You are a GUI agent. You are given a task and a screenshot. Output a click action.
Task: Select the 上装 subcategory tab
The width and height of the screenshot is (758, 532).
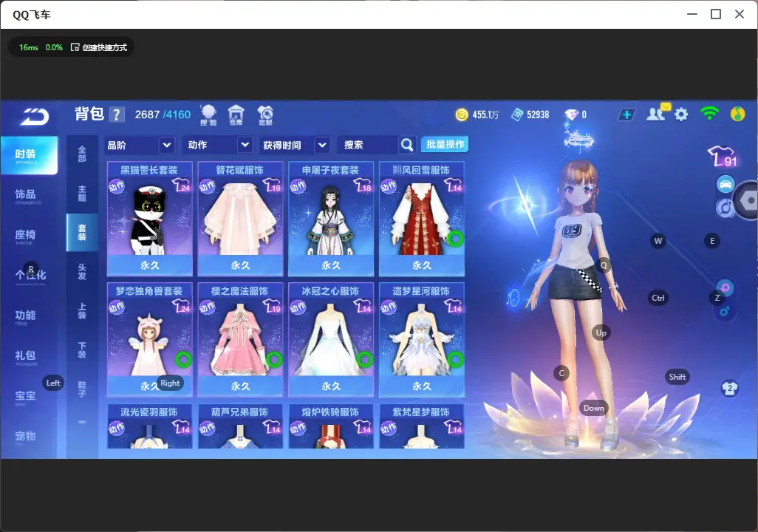tap(82, 311)
